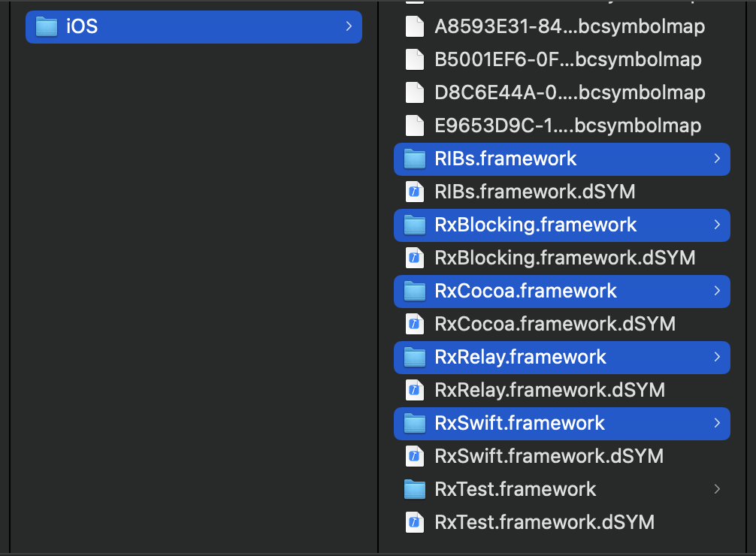Select RxBlocking.framework name text
Image resolution: width=756 pixels, height=556 pixels.
point(536,225)
